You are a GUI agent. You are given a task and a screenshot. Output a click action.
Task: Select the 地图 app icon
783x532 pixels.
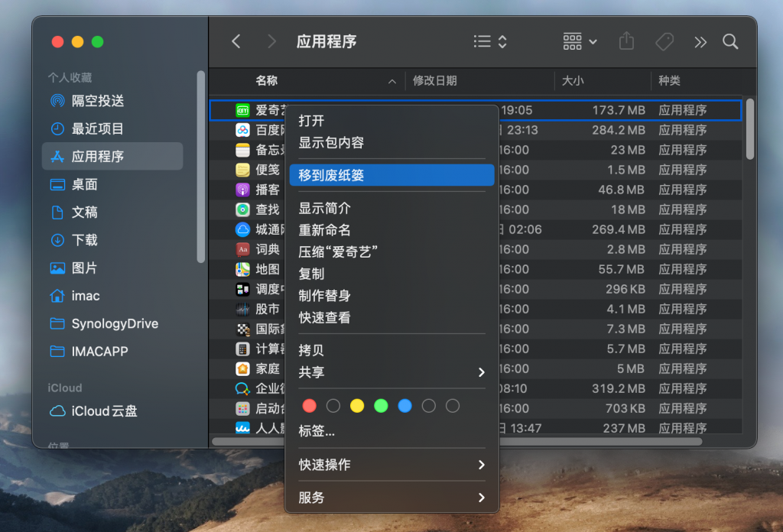point(242,269)
